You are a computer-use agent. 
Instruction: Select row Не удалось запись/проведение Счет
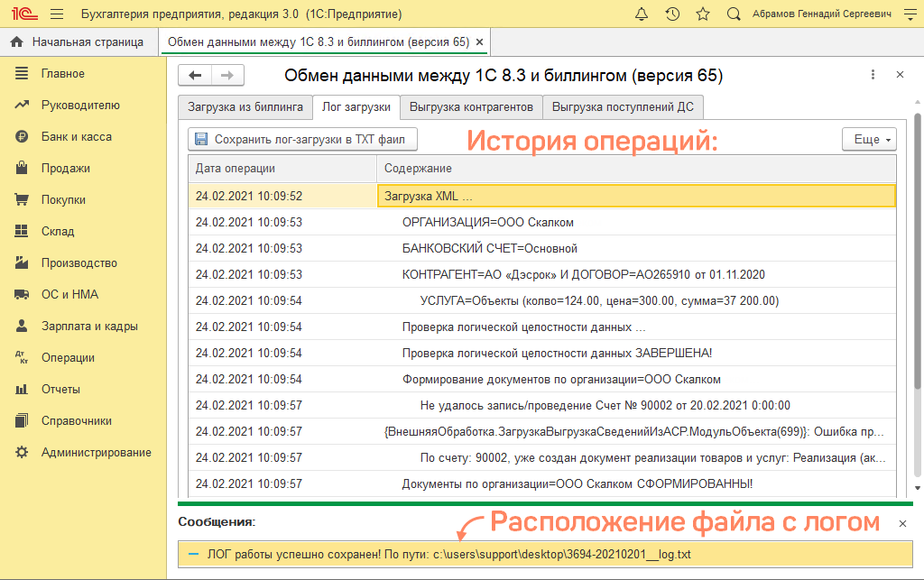click(x=542, y=405)
